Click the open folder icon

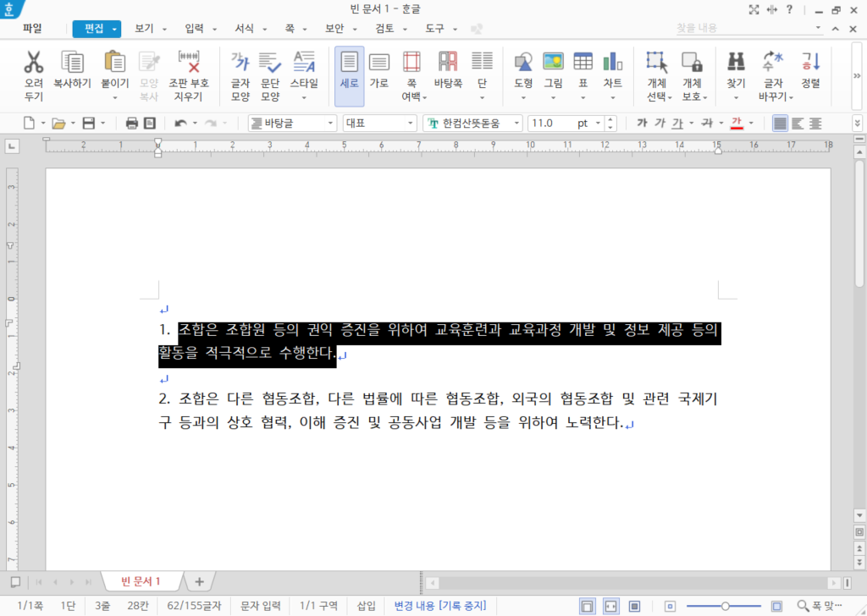click(x=58, y=124)
